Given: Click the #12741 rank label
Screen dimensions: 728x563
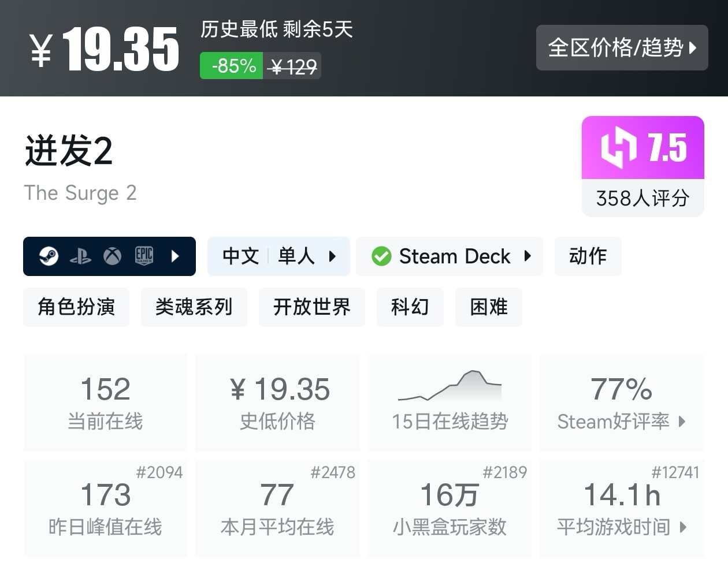Looking at the screenshot, I should point(675,472).
